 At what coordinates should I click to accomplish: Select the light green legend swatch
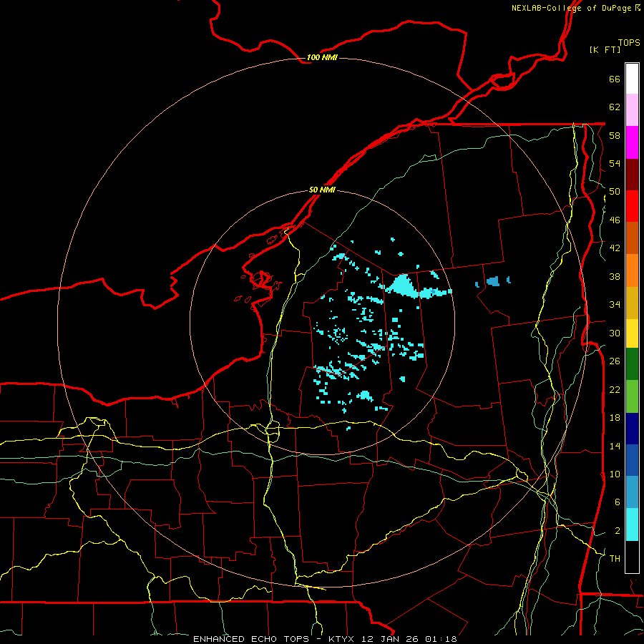coord(632,396)
